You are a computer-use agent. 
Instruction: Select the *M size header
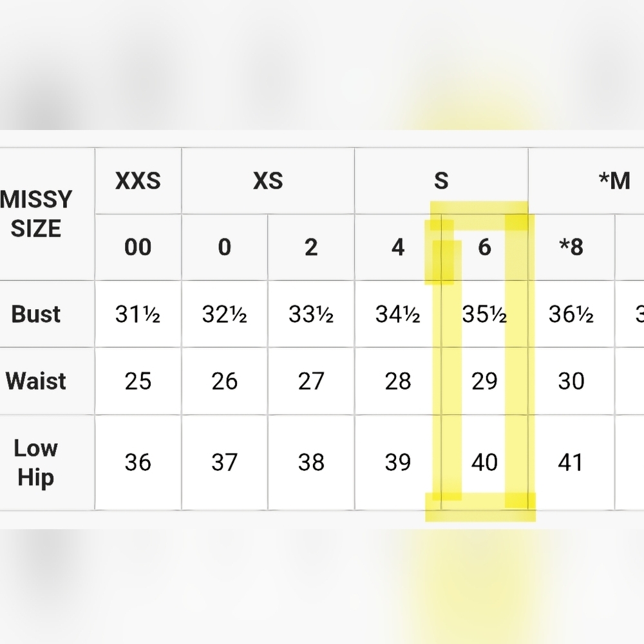[614, 181]
